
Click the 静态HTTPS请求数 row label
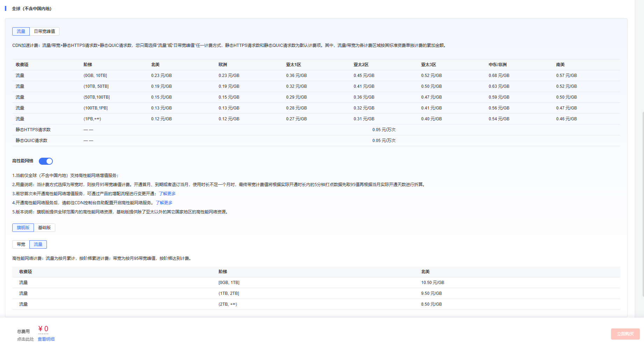33,130
